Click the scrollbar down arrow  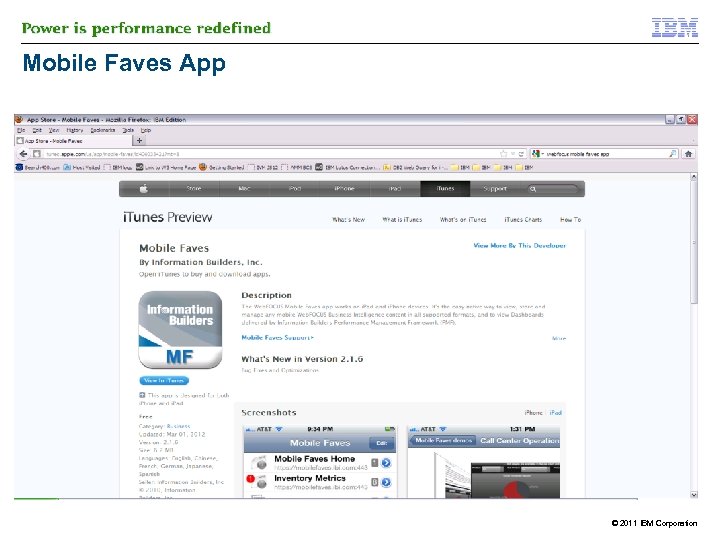point(694,495)
